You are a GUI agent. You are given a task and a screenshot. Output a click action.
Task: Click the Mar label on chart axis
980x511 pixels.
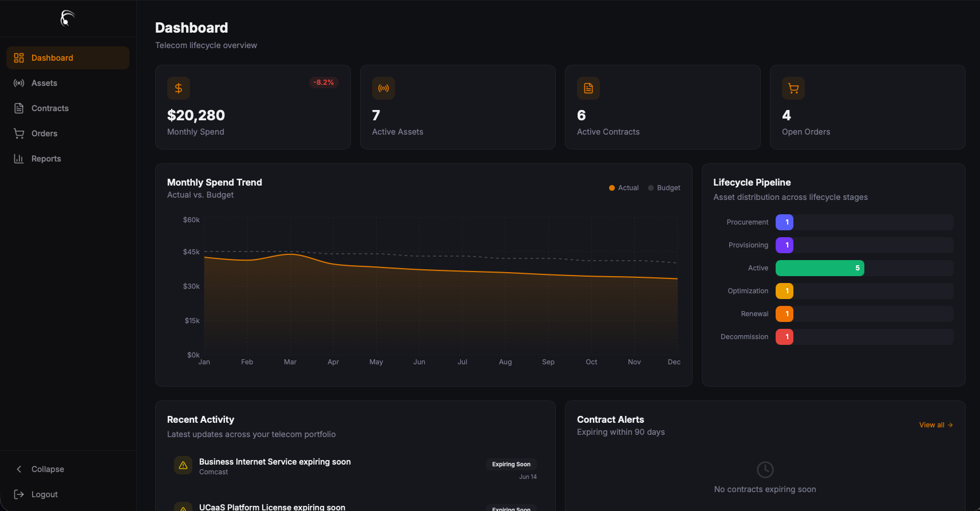click(x=290, y=362)
